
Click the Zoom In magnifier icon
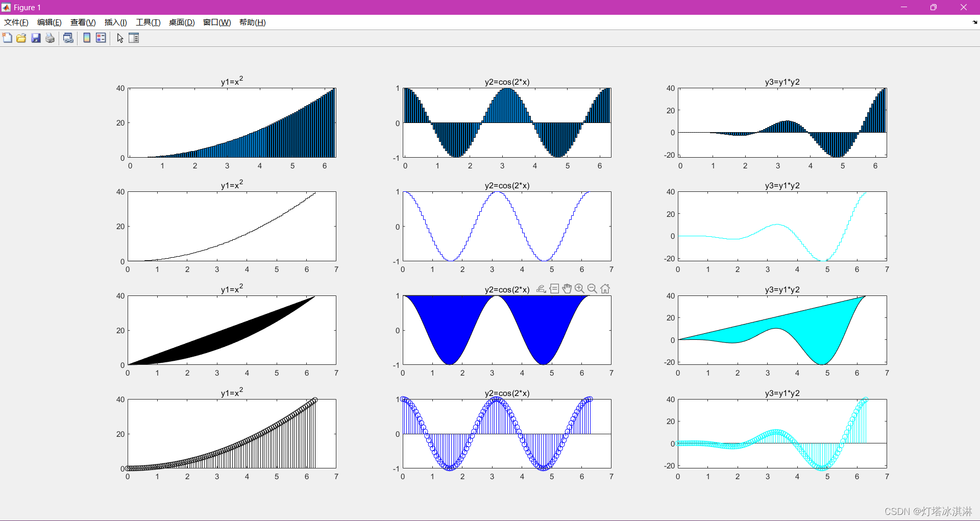(579, 289)
